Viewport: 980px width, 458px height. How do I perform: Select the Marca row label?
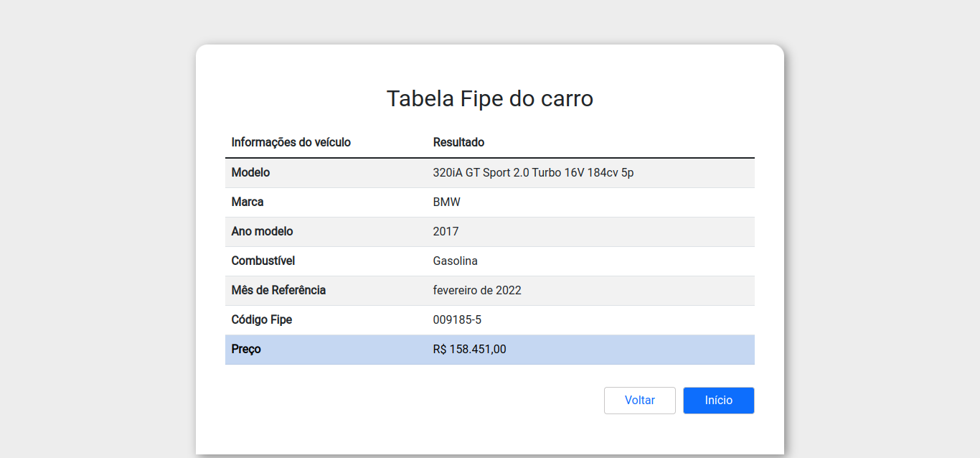coord(247,202)
